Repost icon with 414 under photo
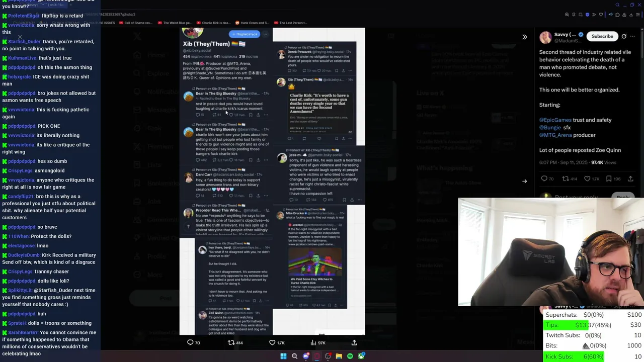The width and height of the screenshot is (644, 362). click(231, 342)
